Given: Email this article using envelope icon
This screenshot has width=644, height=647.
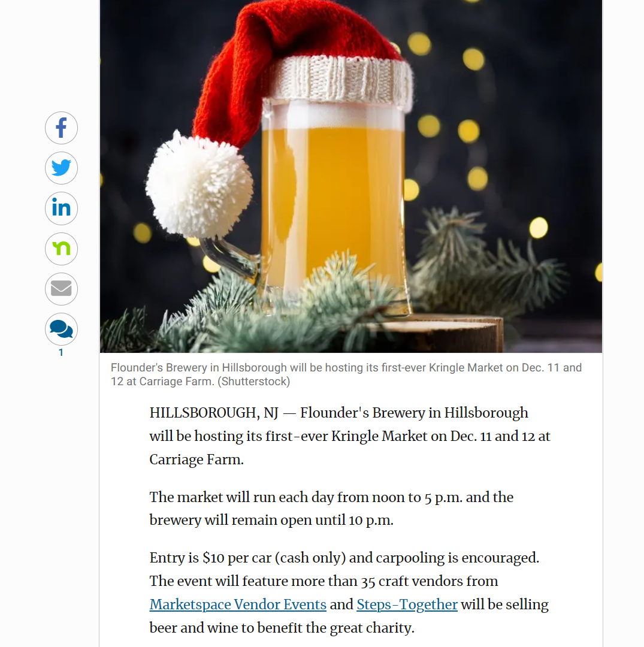Looking at the screenshot, I should (x=61, y=289).
